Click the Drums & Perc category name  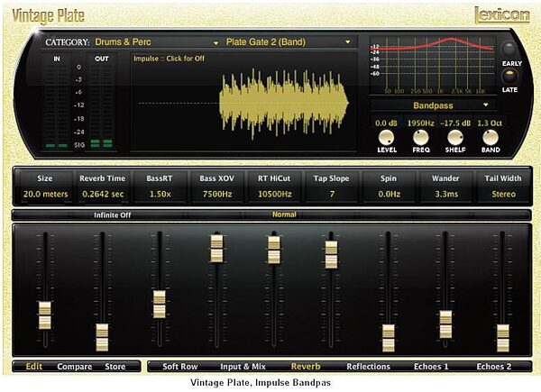pyautogui.click(x=123, y=42)
